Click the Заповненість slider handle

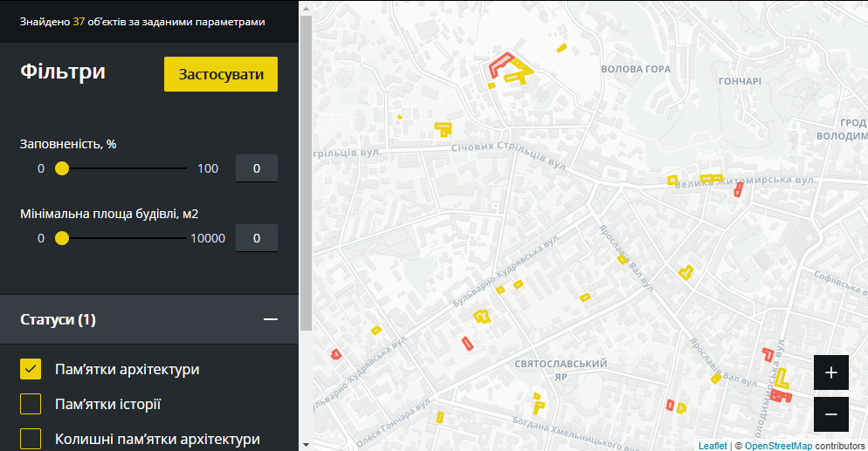click(x=62, y=168)
